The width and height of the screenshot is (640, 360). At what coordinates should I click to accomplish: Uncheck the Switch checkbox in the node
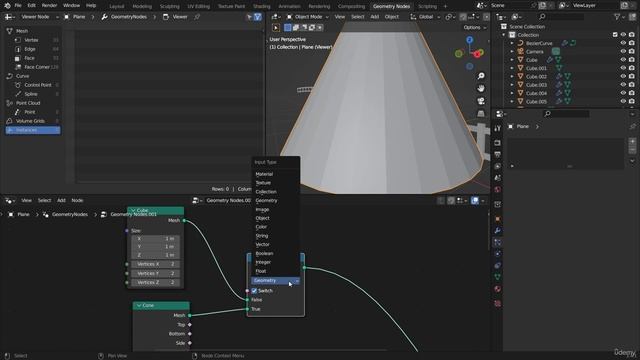coord(254,291)
